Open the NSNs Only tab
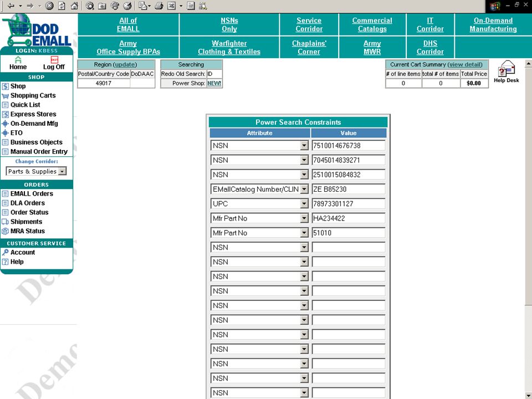This screenshot has width=532, height=399. coord(229,24)
